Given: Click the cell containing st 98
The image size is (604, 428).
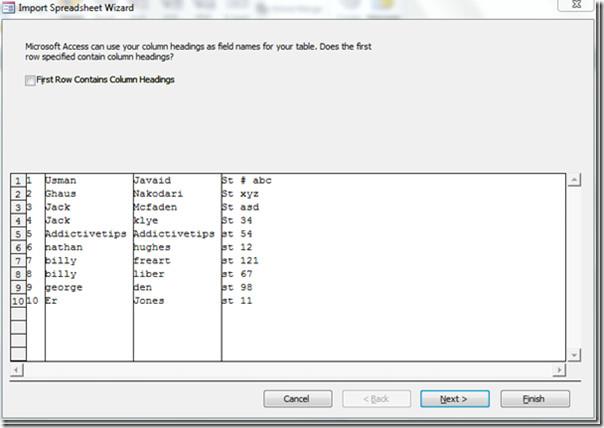Looking at the screenshot, I should tap(393, 287).
